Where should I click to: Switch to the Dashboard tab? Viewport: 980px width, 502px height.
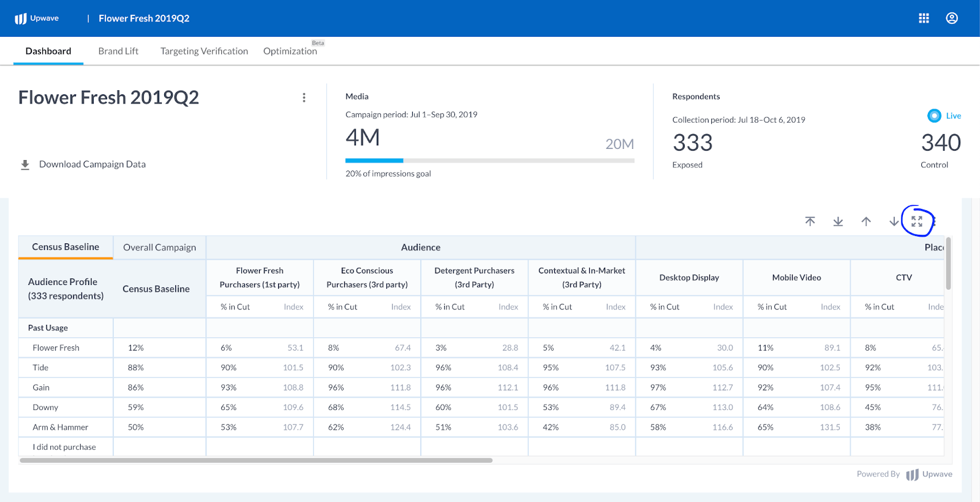pyautogui.click(x=48, y=51)
